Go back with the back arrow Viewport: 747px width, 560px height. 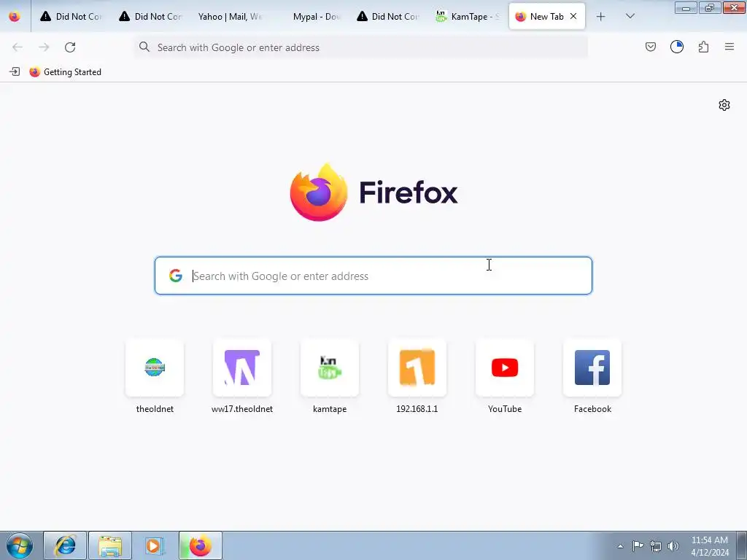(x=18, y=47)
